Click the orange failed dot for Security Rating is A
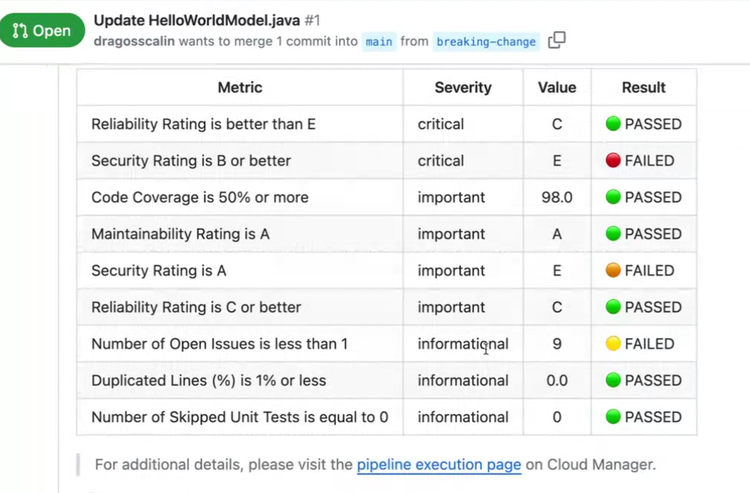This screenshot has height=493, width=750. point(613,271)
